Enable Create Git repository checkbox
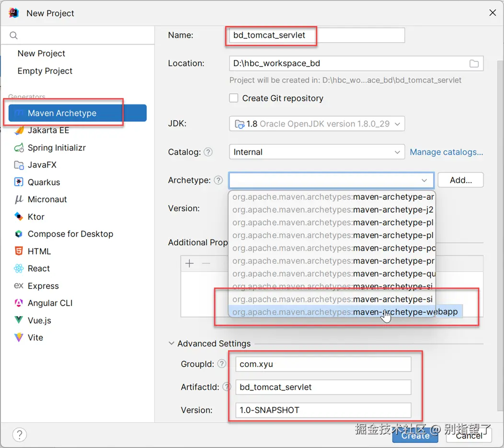This screenshot has height=448, width=504. [x=234, y=98]
